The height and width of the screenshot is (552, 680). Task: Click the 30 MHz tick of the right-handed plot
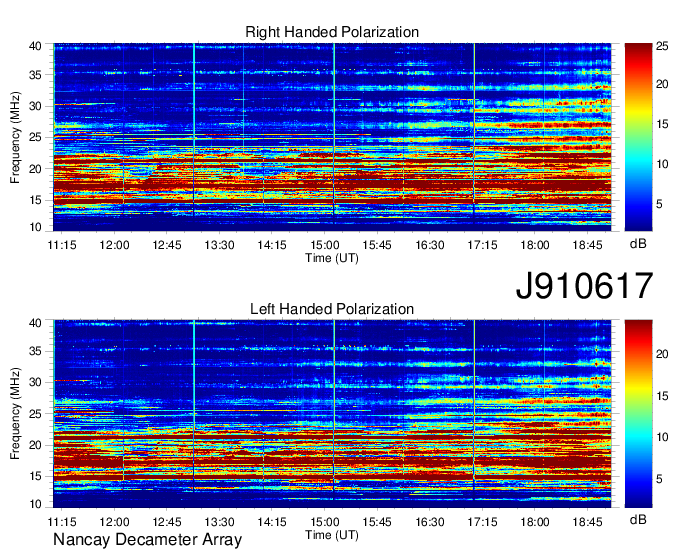35,106
